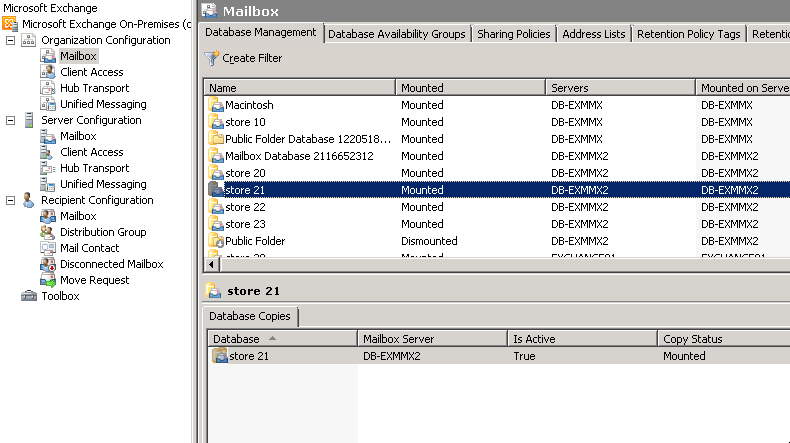Screen dimensions: 790x443
Task: Click the Microsoft Exchange On-Premises icon
Action: coord(10,24)
